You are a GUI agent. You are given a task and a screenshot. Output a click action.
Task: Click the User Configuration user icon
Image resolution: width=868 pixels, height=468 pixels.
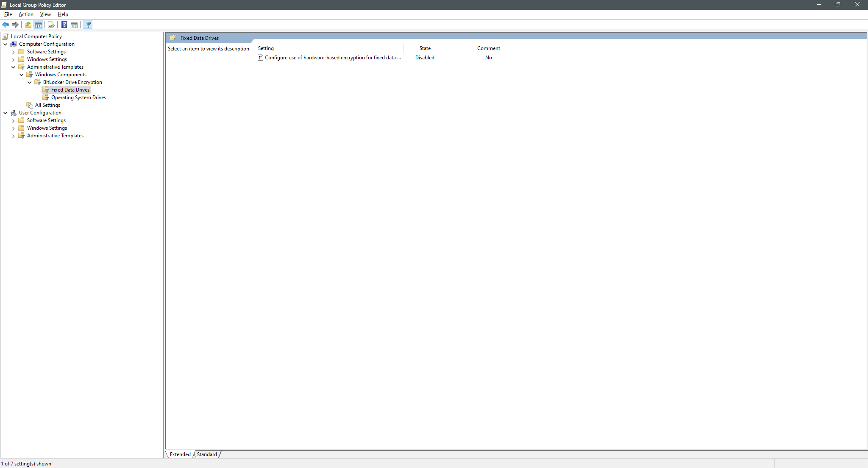pos(14,113)
